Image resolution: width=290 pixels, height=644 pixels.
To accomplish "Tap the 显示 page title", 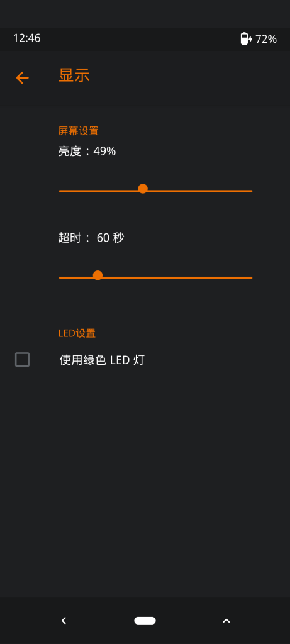I will point(74,75).
